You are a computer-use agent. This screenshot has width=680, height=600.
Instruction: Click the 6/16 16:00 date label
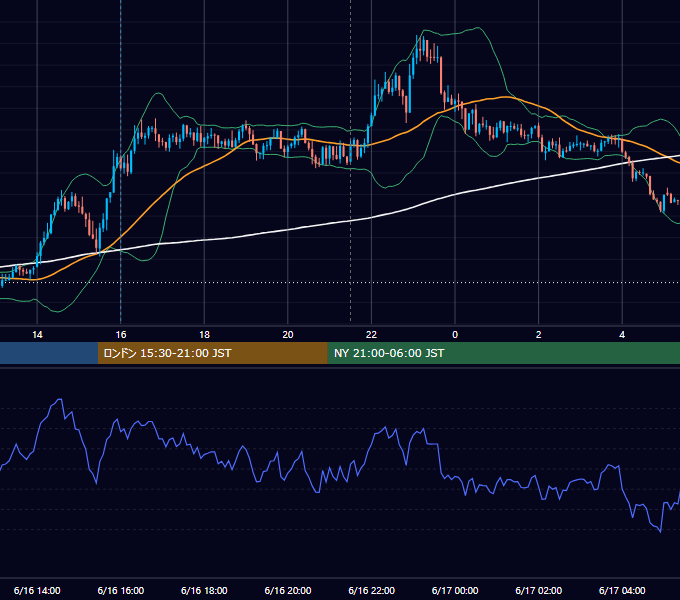point(121,590)
